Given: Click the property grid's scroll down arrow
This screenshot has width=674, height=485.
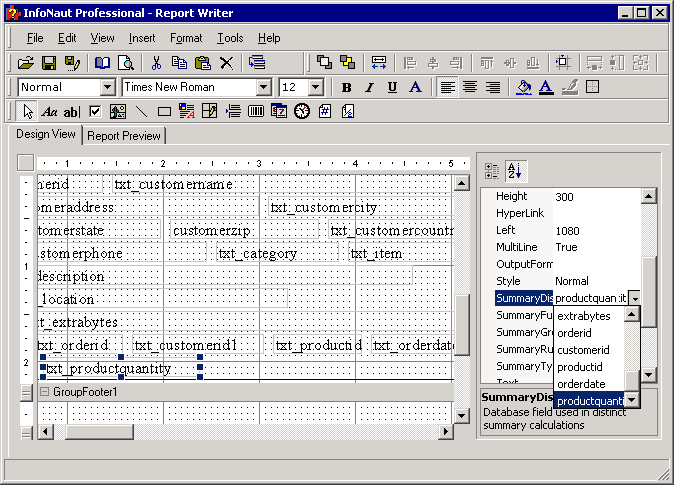Looking at the screenshot, I should click(x=649, y=375).
